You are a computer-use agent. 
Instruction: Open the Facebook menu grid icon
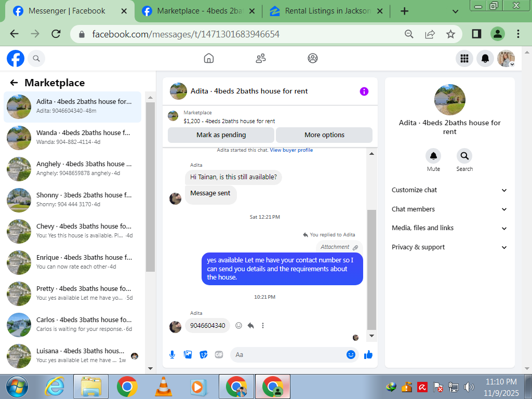pos(464,59)
